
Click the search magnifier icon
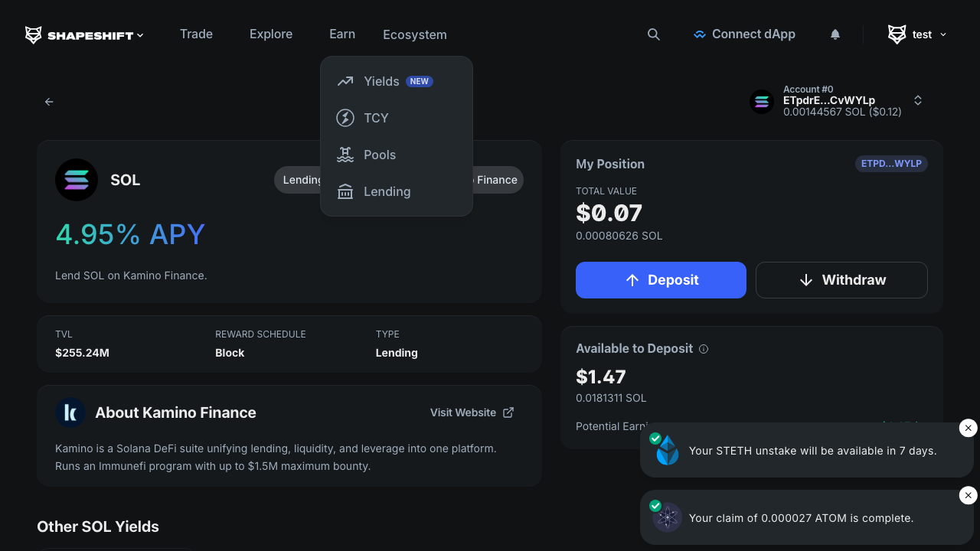[x=653, y=34]
